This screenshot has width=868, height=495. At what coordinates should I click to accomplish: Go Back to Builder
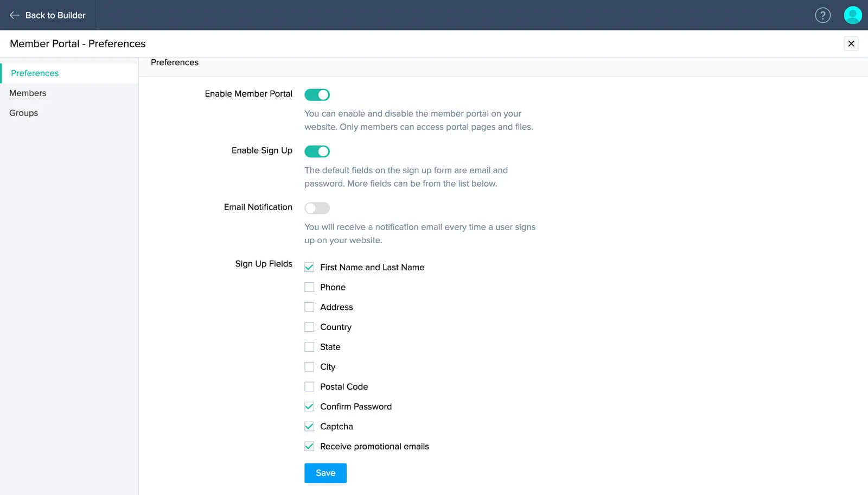tap(48, 15)
